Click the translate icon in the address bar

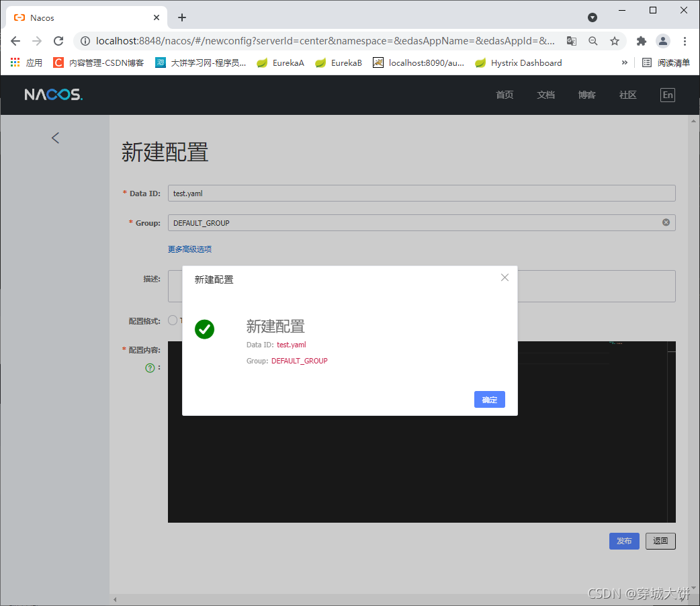click(x=571, y=41)
